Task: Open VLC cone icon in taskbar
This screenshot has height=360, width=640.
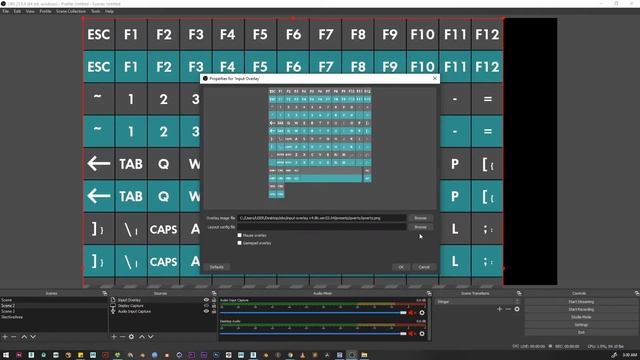Action: 302,355
